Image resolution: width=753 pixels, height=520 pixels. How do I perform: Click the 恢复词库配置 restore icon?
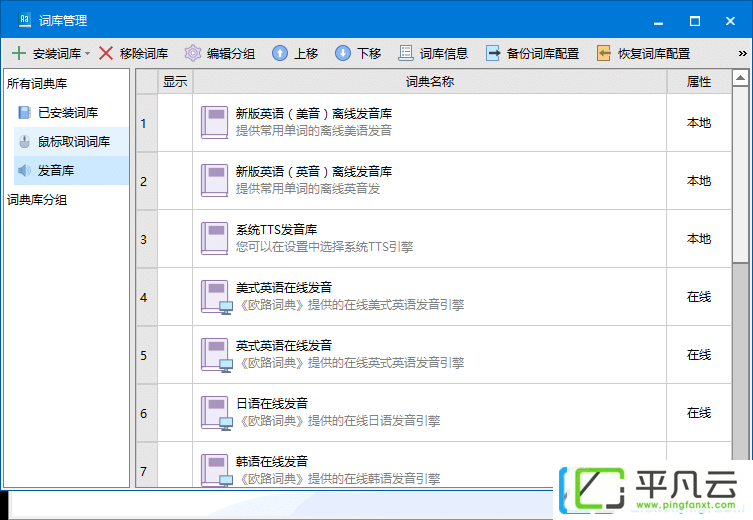pos(604,53)
